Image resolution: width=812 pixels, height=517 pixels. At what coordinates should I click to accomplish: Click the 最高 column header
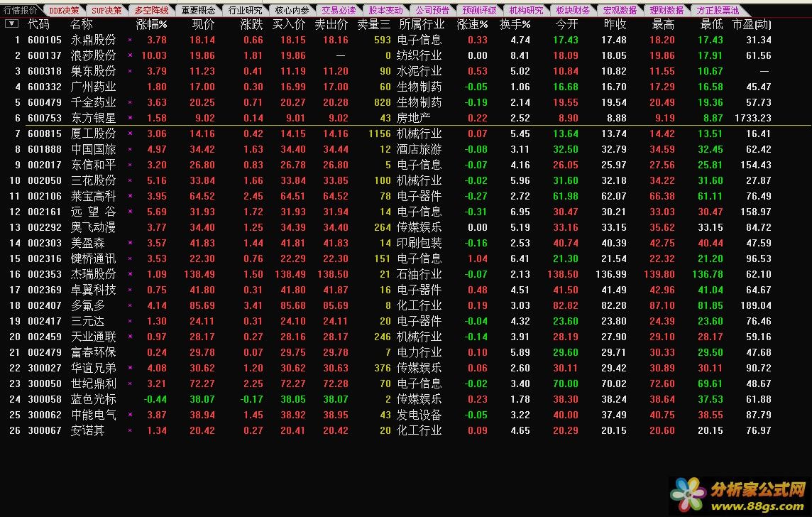point(664,24)
